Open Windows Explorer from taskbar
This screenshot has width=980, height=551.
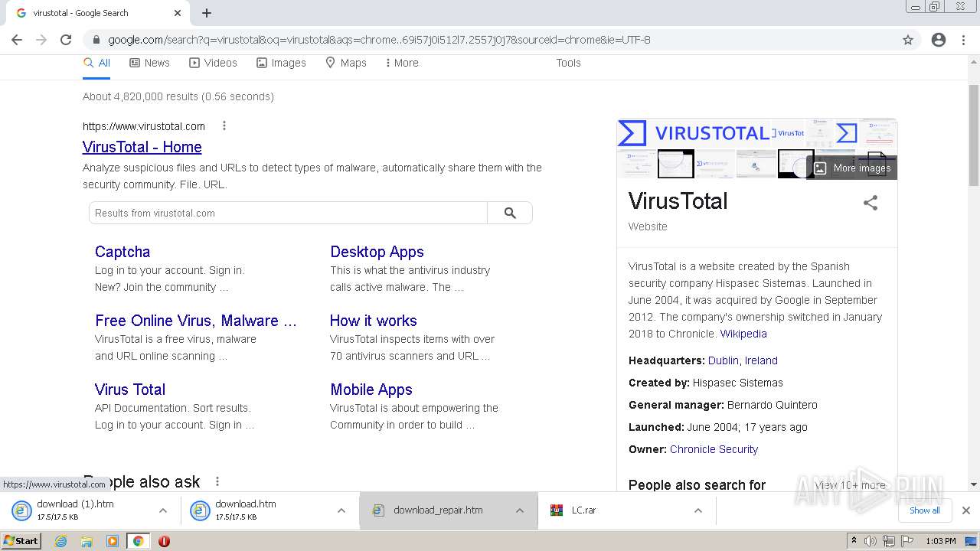pos(87,541)
